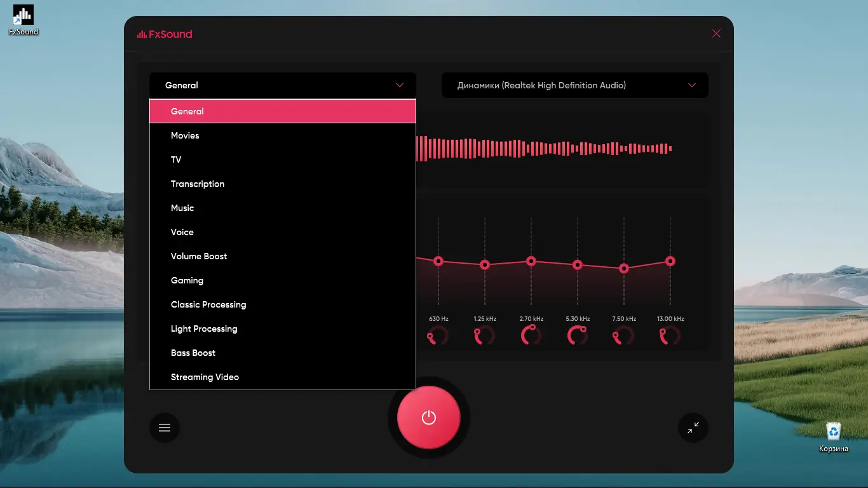Open the hamburger menu button
This screenshot has width=868, height=488.
click(x=165, y=428)
